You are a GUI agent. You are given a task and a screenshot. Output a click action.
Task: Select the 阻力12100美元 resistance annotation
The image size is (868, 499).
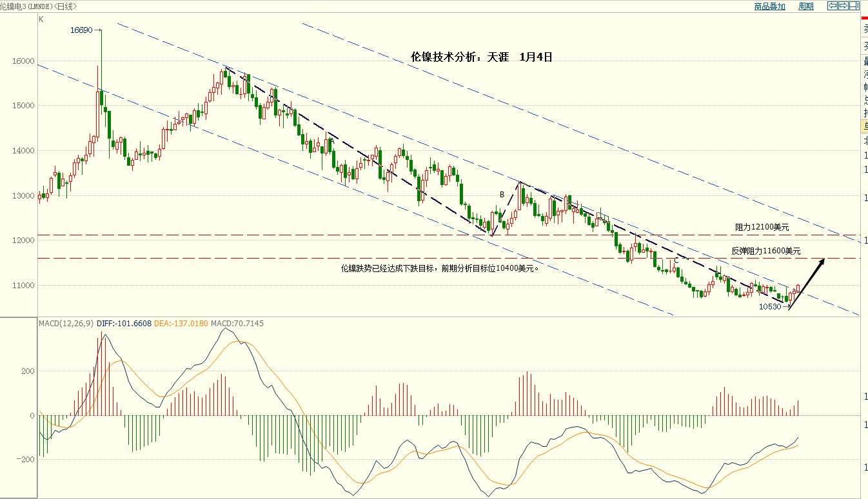[x=762, y=227]
